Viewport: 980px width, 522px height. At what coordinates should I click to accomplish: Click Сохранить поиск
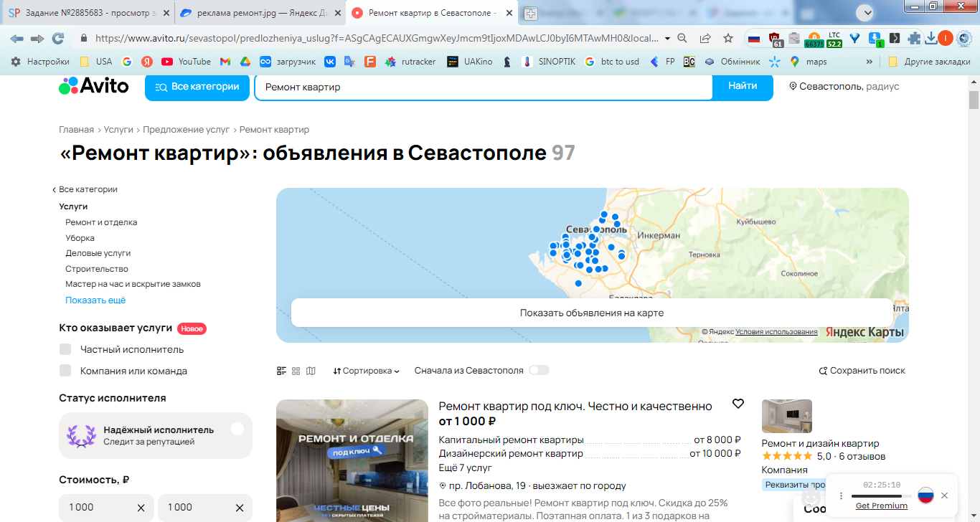tap(862, 371)
